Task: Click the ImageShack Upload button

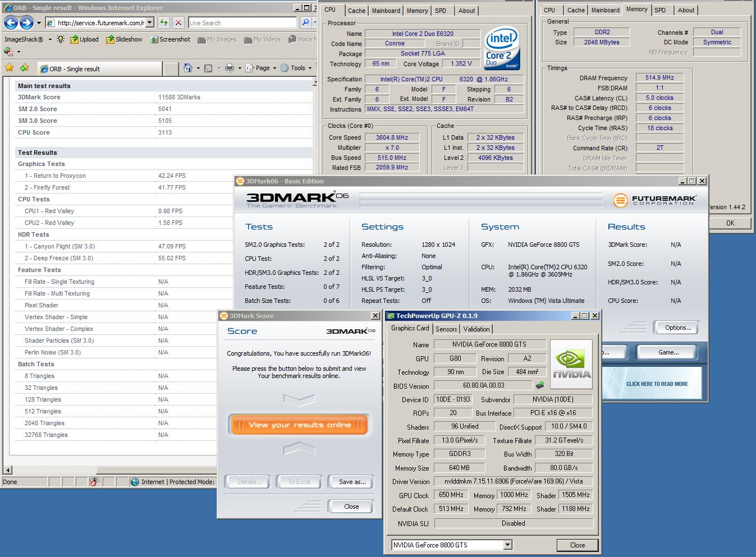Action: click(x=84, y=39)
